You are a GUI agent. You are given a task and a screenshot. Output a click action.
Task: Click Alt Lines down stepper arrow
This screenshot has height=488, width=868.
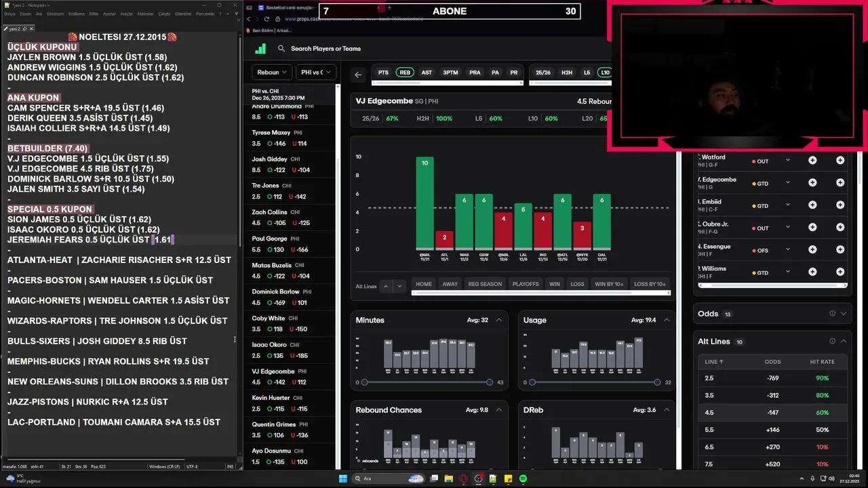399,286
